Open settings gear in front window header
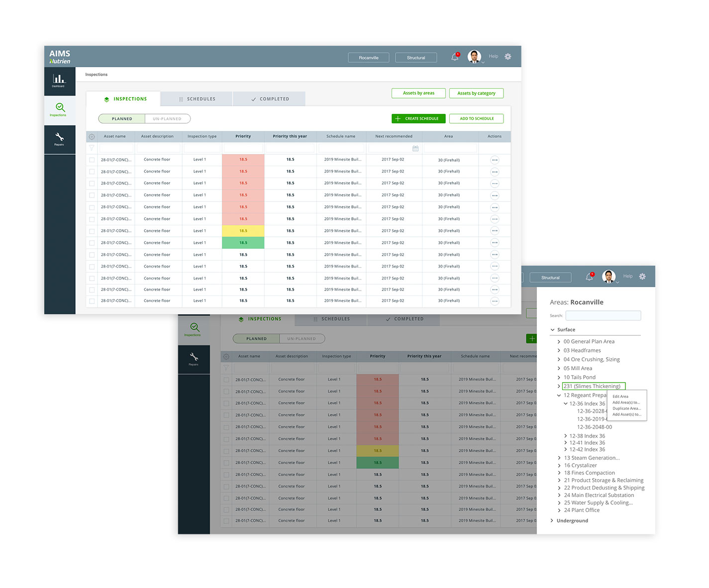This screenshot has width=709, height=588. 508,57
